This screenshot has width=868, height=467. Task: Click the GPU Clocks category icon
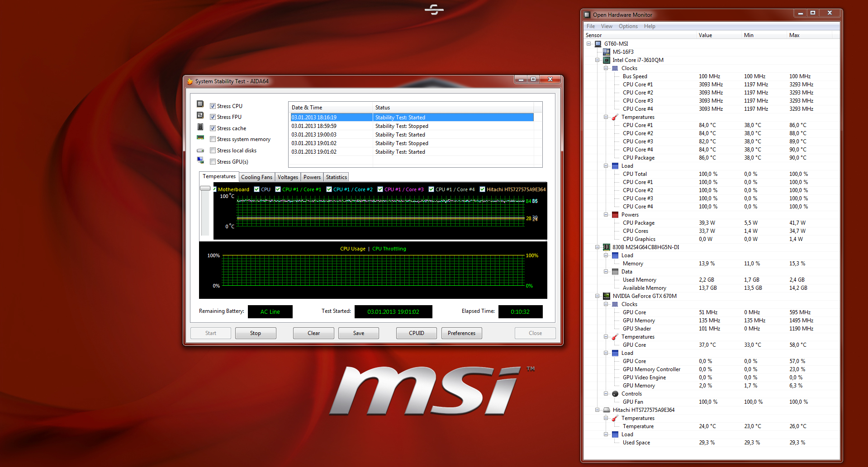pyautogui.click(x=615, y=304)
